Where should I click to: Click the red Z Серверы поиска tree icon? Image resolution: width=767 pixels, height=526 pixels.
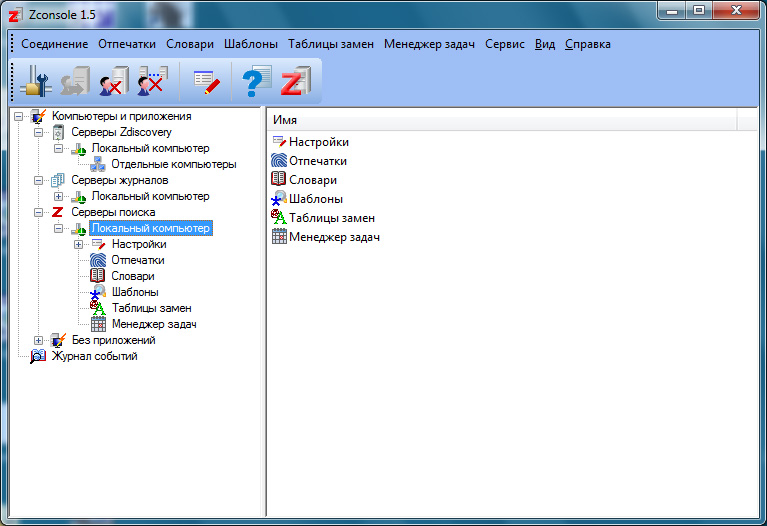coord(58,212)
